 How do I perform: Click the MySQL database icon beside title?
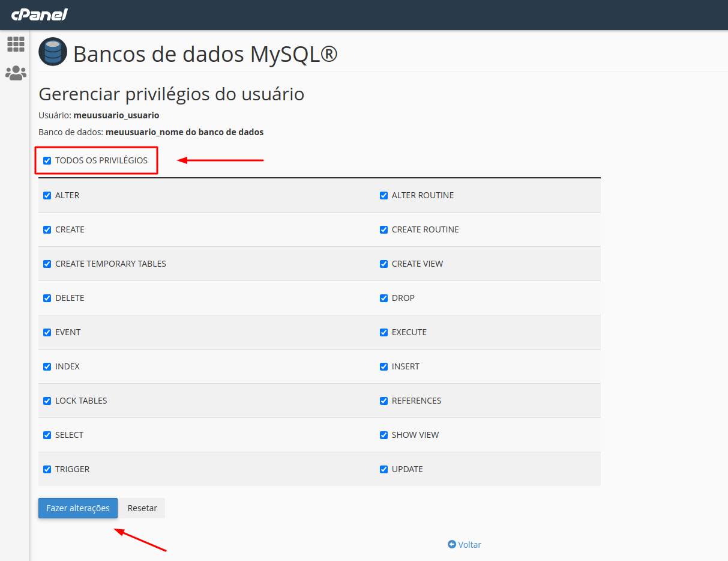pos(53,52)
